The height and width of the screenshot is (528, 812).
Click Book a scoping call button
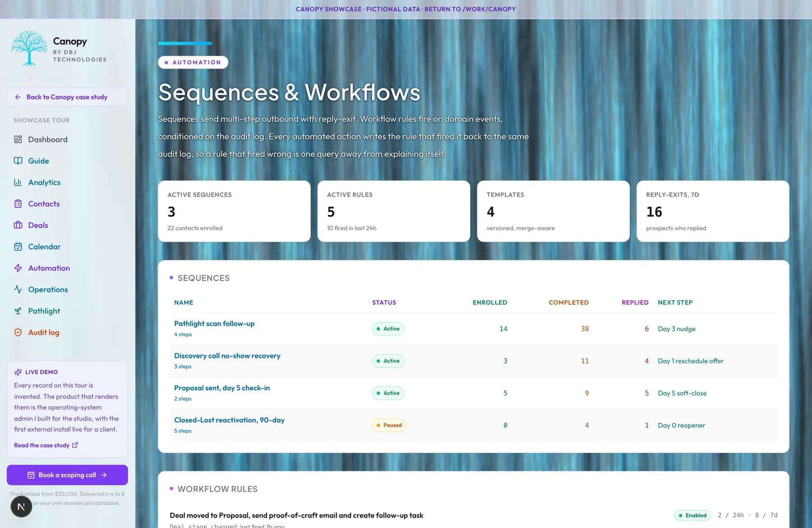[67, 475]
